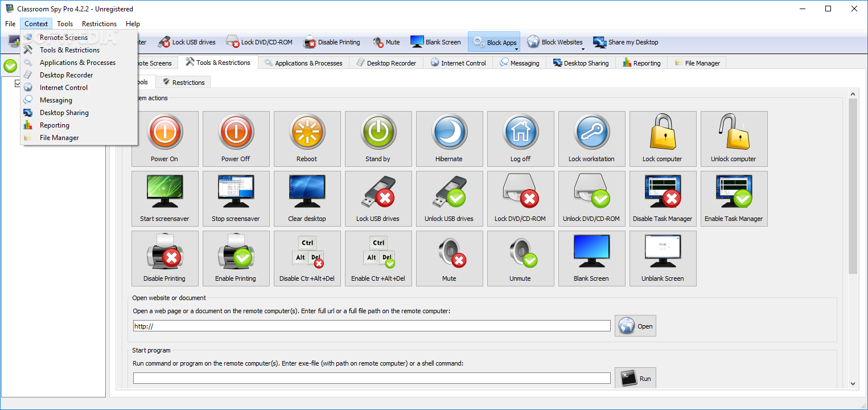Click the Enable Printing icon
The width and height of the screenshot is (868, 410).
coord(236,258)
